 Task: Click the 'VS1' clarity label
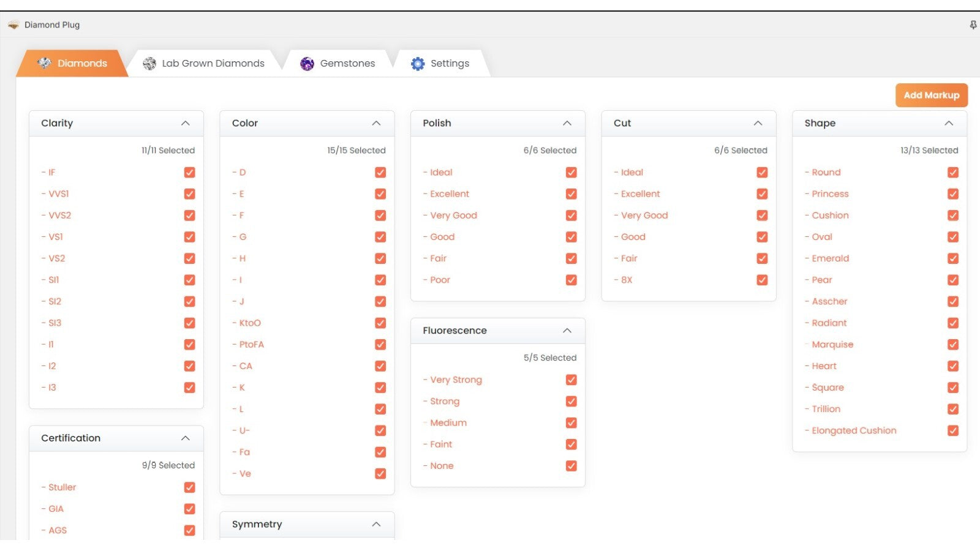click(56, 237)
